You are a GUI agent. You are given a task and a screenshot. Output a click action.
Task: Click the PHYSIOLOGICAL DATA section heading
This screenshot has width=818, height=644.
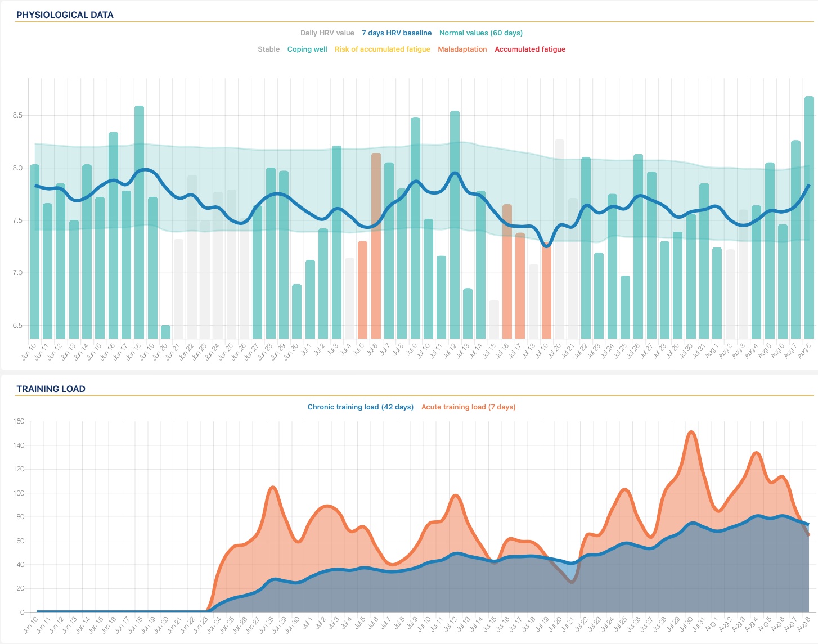click(x=65, y=15)
